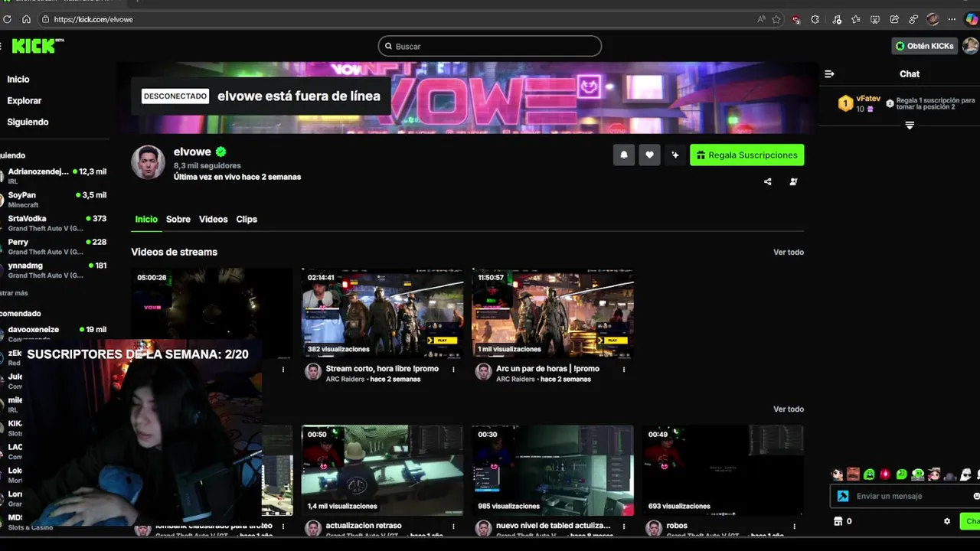
Task: Add page to favorites star icon
Action: (776, 19)
